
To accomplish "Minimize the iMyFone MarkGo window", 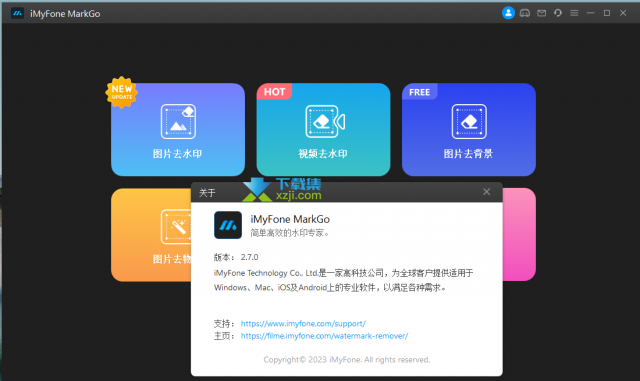I will pos(591,13).
